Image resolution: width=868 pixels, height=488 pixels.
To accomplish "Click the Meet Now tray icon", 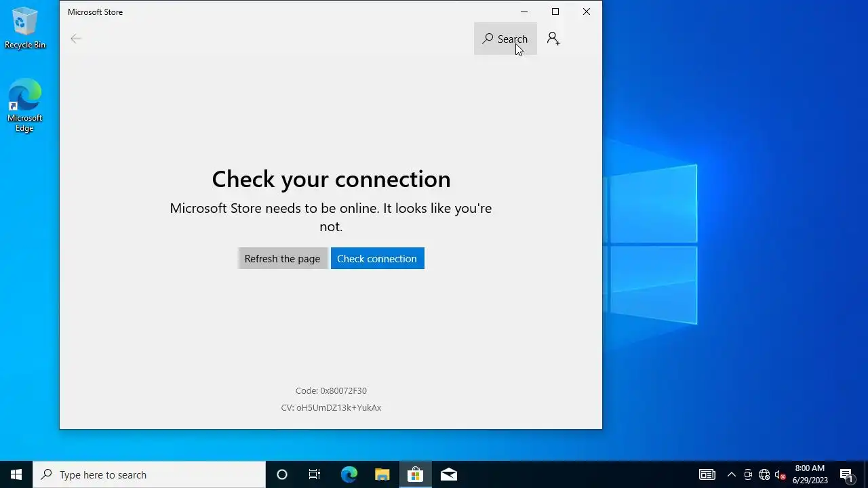I will coord(748,474).
